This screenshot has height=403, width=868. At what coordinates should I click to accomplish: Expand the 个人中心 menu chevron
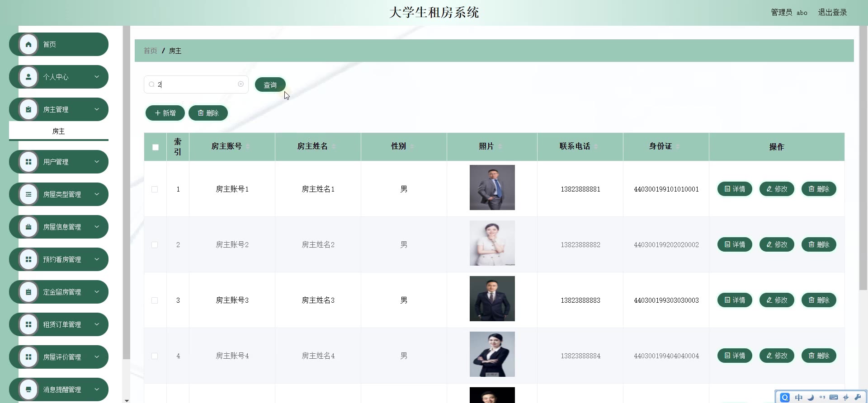[x=97, y=77]
